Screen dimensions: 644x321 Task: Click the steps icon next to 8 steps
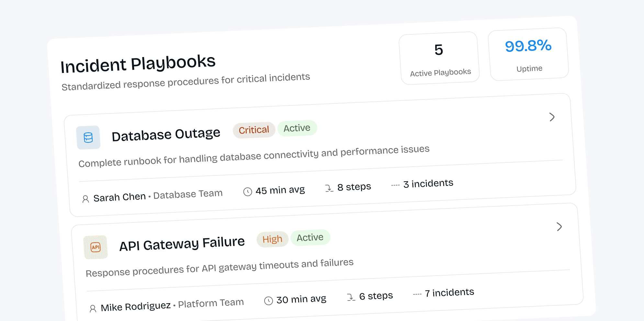329,188
